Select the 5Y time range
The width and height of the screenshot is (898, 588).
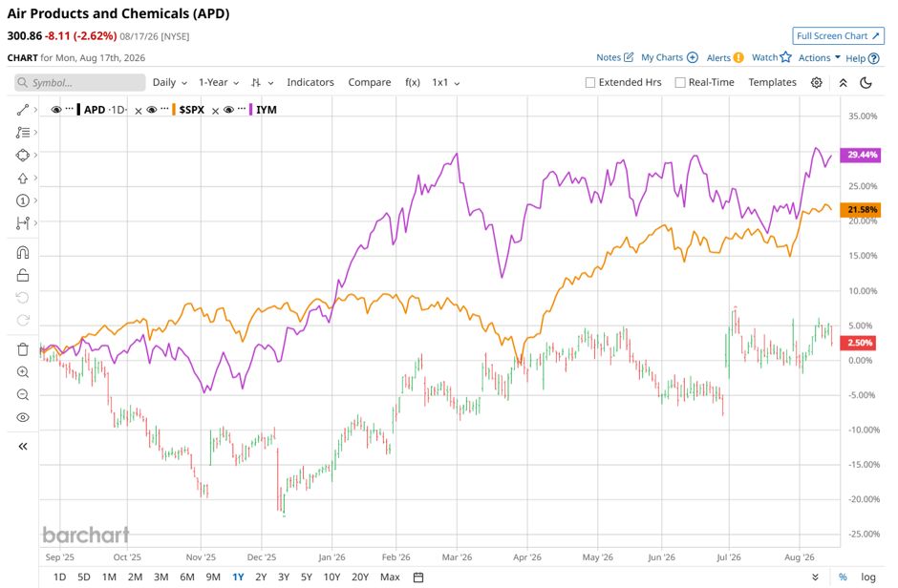tap(307, 577)
